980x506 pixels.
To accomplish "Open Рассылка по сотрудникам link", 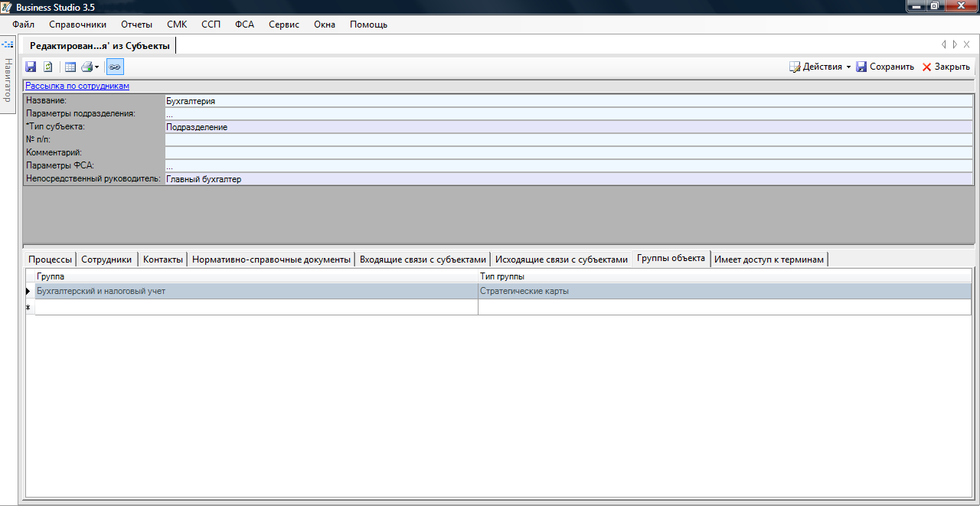I will pyautogui.click(x=77, y=86).
